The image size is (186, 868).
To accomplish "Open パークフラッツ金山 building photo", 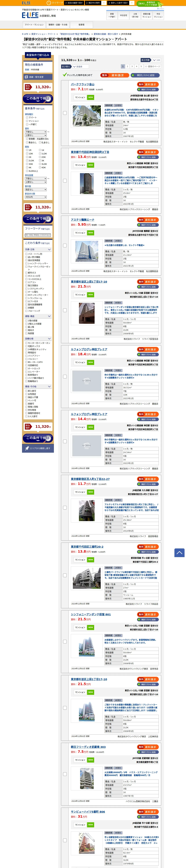I will coord(87,116).
